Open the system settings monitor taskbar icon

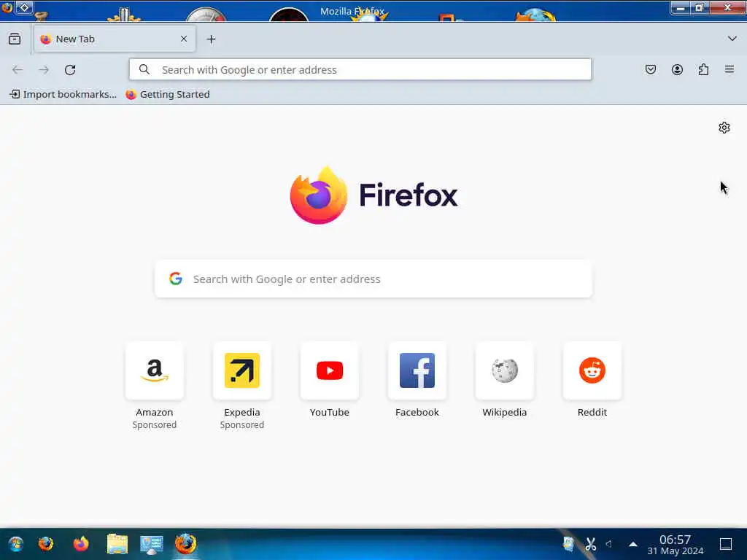[152, 544]
